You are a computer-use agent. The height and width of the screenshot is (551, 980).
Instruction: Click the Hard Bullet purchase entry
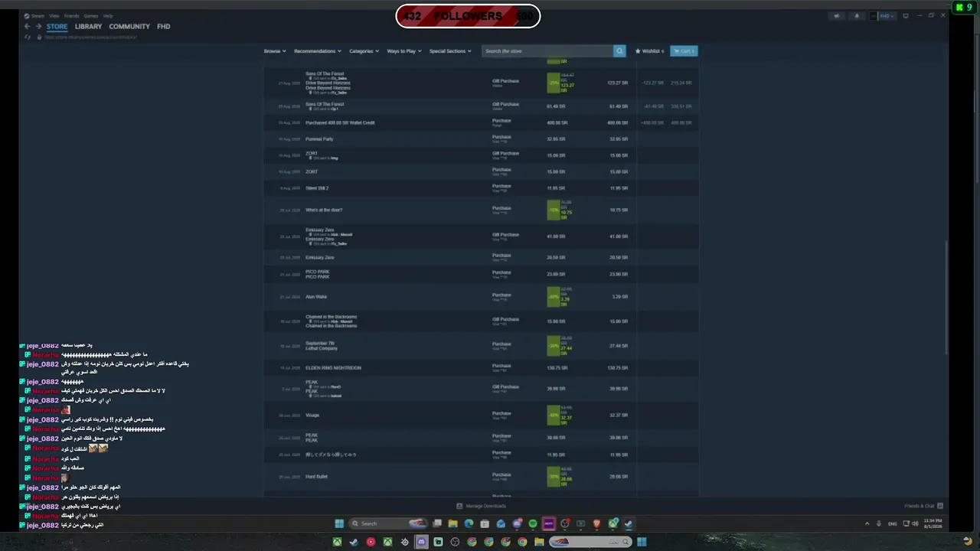coord(316,477)
